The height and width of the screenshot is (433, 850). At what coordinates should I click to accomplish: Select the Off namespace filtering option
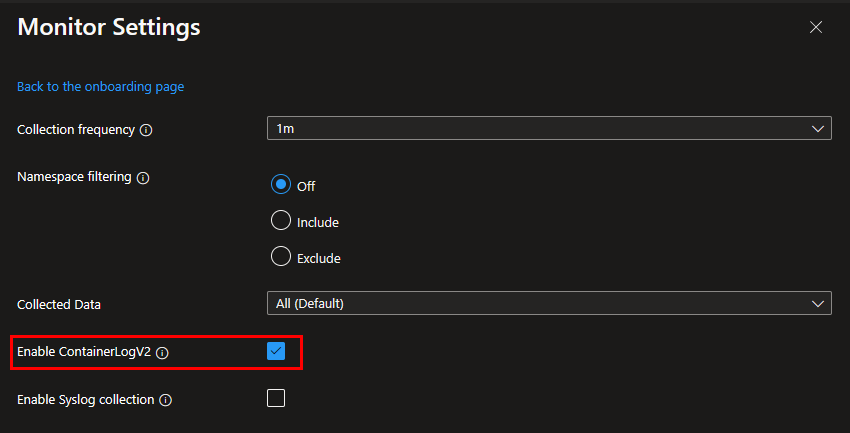click(281, 185)
